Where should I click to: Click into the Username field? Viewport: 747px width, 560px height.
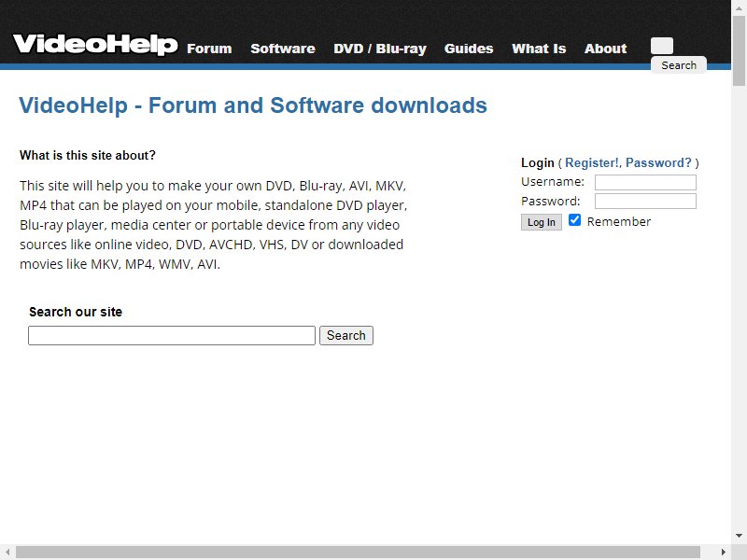pos(645,182)
